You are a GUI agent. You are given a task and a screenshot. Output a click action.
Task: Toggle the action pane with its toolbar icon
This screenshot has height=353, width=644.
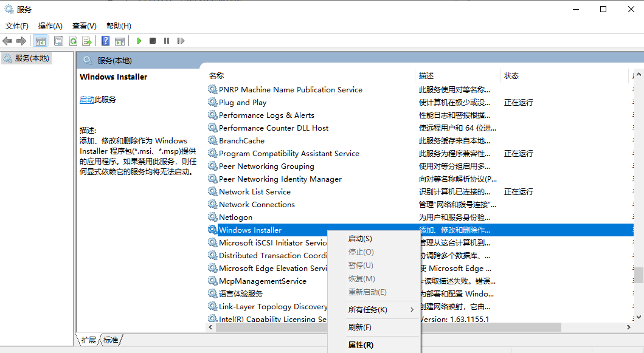[120, 41]
